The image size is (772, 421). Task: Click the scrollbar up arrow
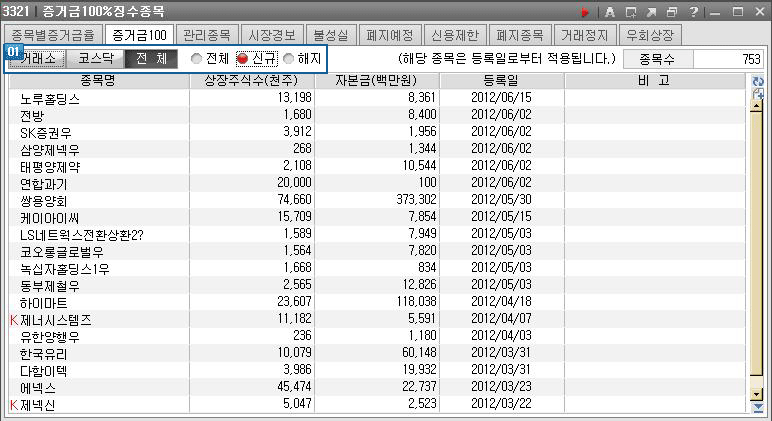click(757, 105)
